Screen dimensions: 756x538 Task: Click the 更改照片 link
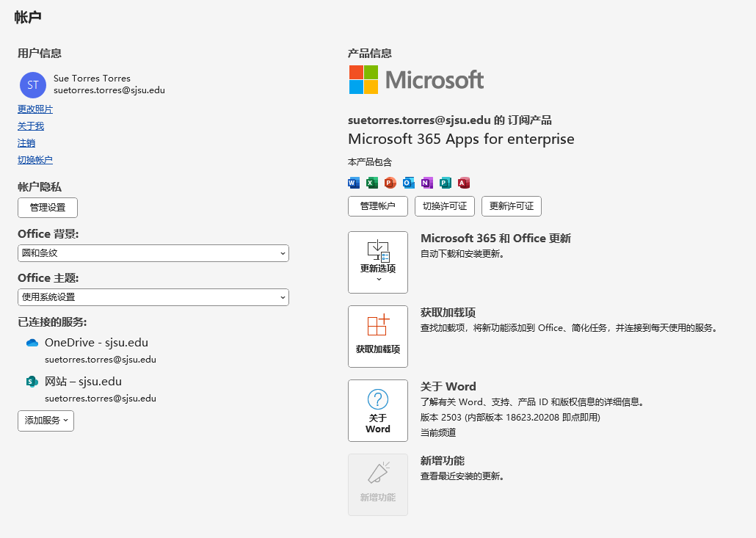click(35, 109)
